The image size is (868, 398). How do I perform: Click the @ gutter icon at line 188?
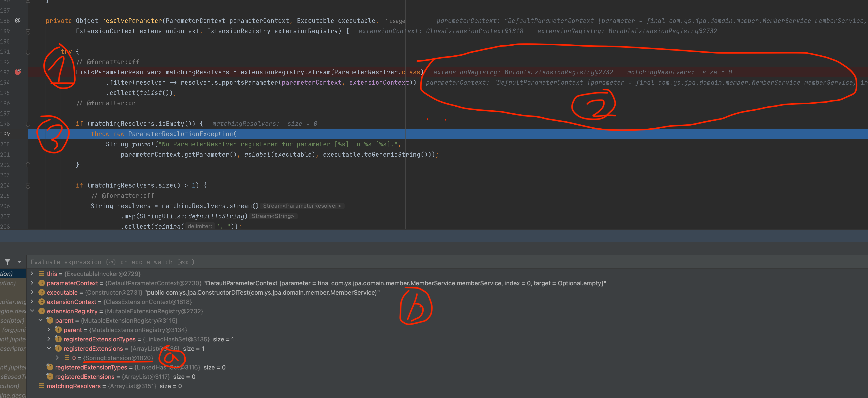point(18,21)
